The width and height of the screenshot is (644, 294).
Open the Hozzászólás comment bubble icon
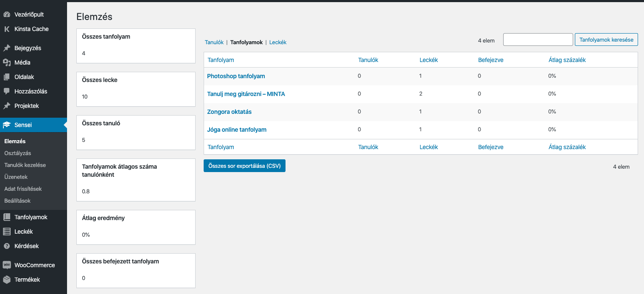pyautogui.click(x=7, y=91)
